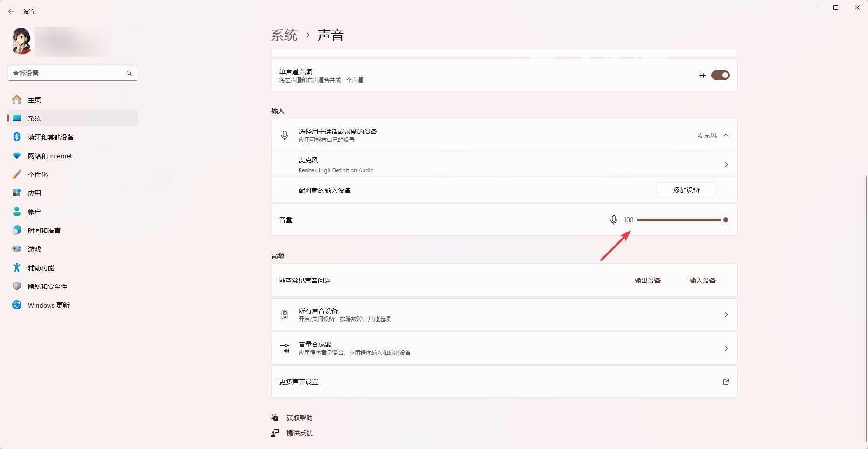Expand 所有声音设备 chevron
The width and height of the screenshot is (868, 449).
point(726,315)
